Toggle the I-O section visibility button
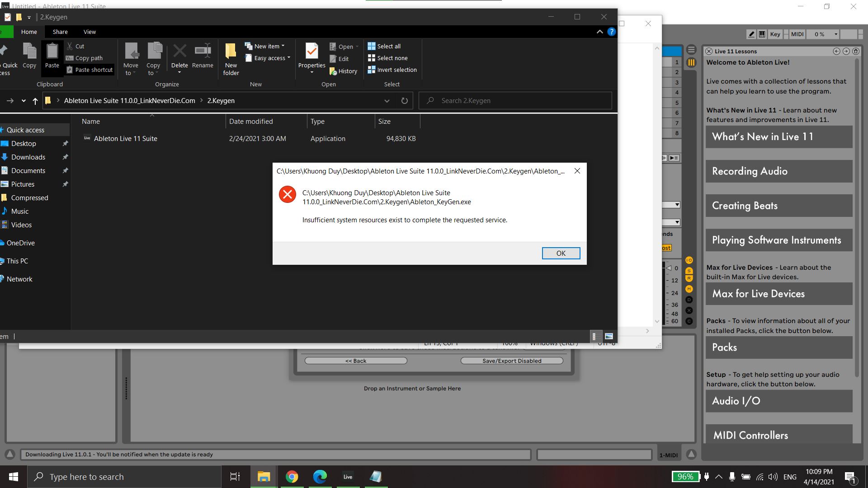The image size is (868, 488). click(689, 260)
